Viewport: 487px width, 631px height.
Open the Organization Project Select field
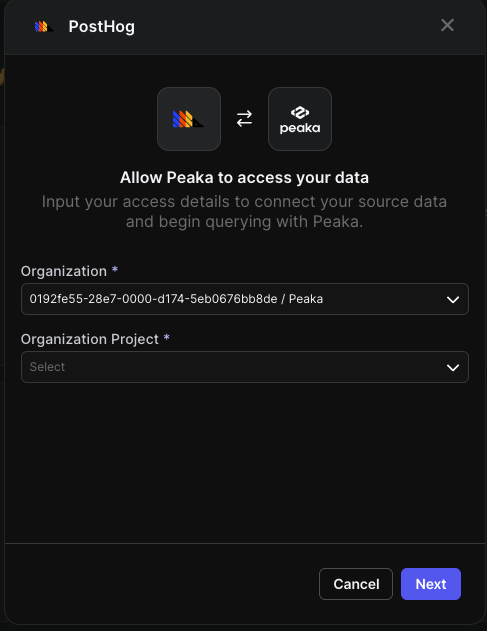point(245,367)
